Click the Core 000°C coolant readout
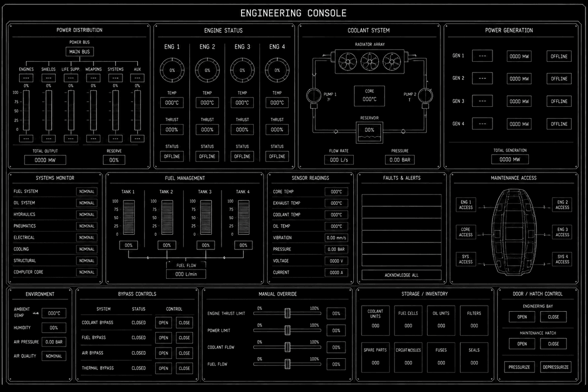The image size is (588, 392). point(369,96)
